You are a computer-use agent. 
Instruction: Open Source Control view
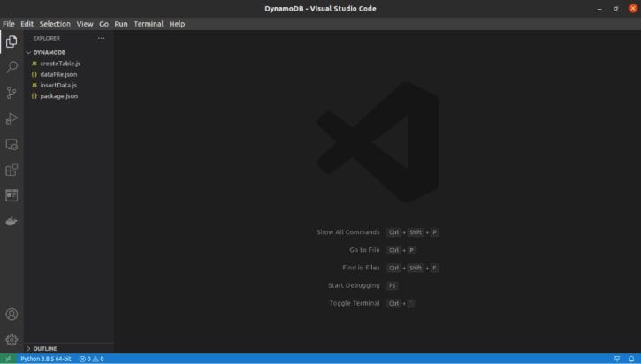point(11,93)
